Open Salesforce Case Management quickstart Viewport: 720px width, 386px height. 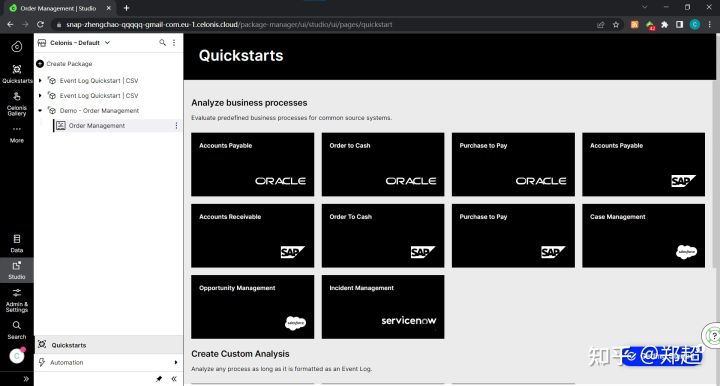coord(643,235)
